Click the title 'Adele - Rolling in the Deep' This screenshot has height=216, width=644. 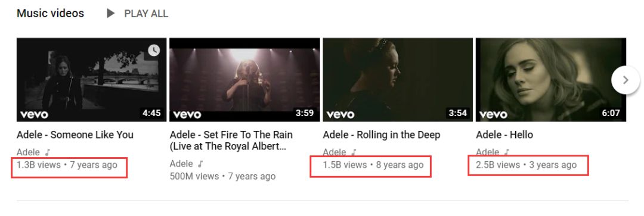[x=382, y=135]
